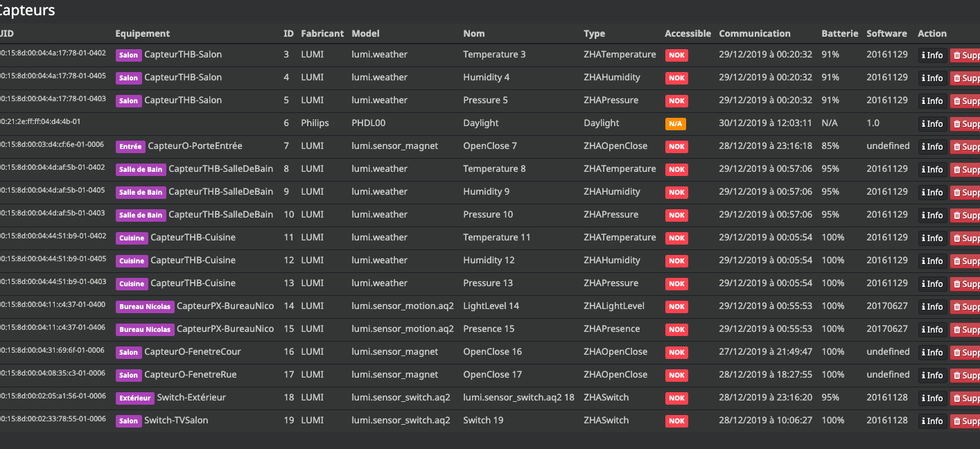
Task: Click NOK badge on OpenClose 16 row
Action: [676, 353]
